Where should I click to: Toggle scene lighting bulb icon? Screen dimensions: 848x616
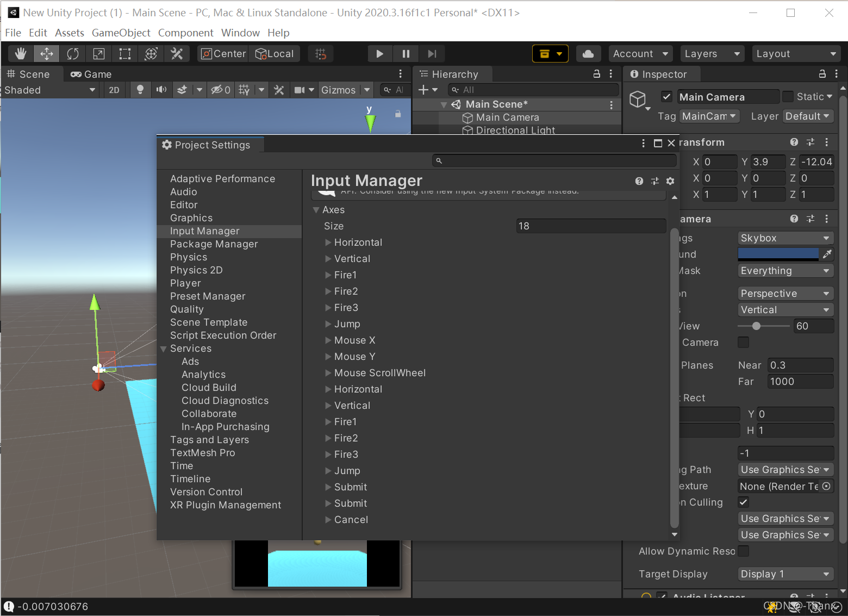(x=140, y=90)
